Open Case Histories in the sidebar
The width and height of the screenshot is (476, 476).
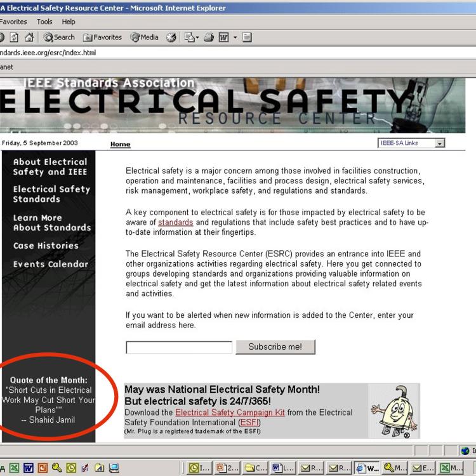tap(46, 246)
